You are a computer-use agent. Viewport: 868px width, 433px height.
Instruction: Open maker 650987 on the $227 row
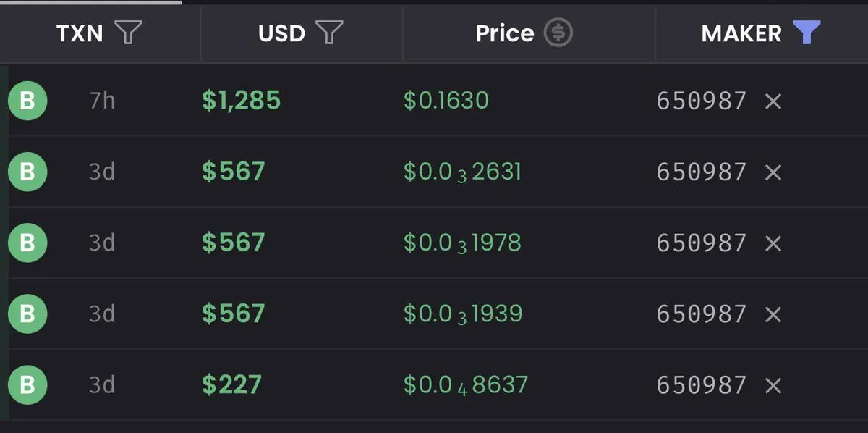[701, 384]
